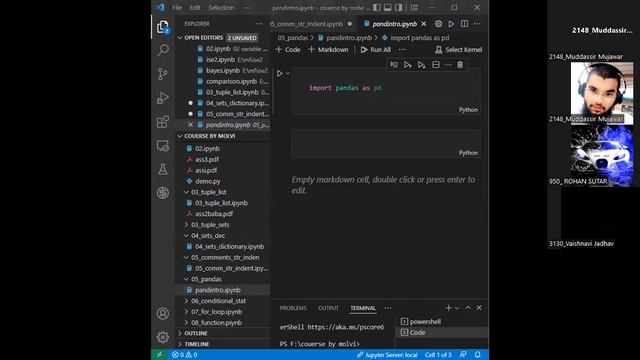Screen dimensions: 640x360
Task: Click Execute Cell and Below icon
Action: pyautogui.click(x=421, y=65)
